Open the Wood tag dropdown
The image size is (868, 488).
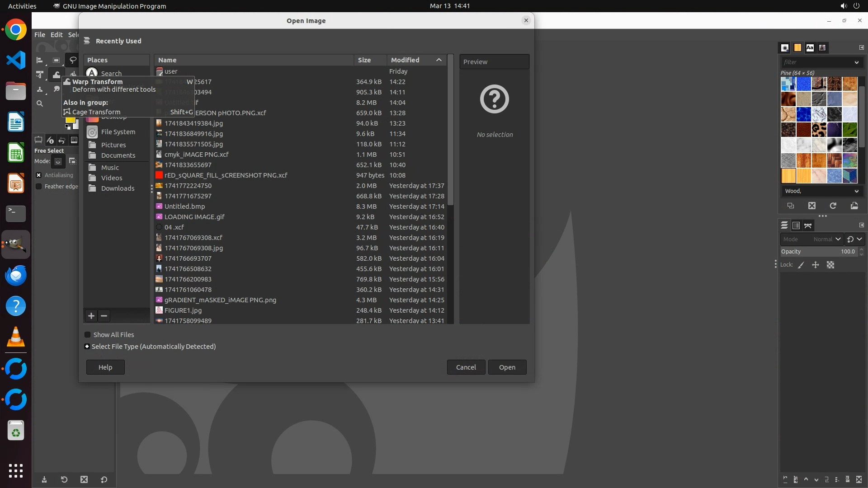point(856,191)
